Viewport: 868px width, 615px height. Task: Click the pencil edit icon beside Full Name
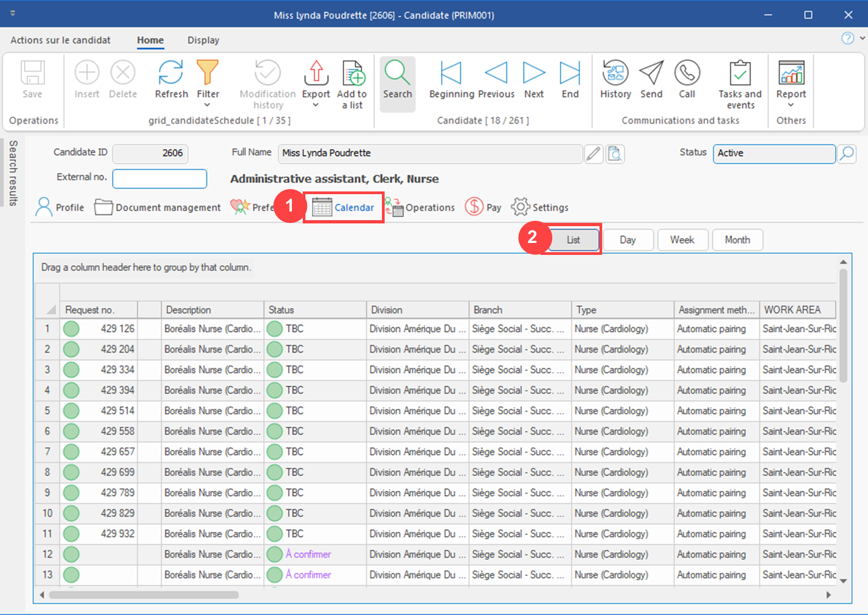click(593, 154)
